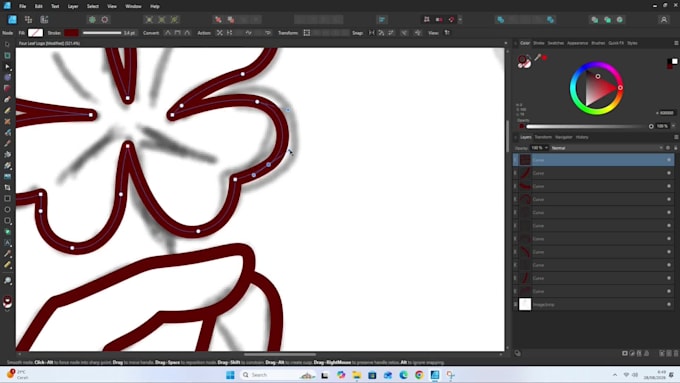
Task: Convert node to smooth
Action: 177,33
